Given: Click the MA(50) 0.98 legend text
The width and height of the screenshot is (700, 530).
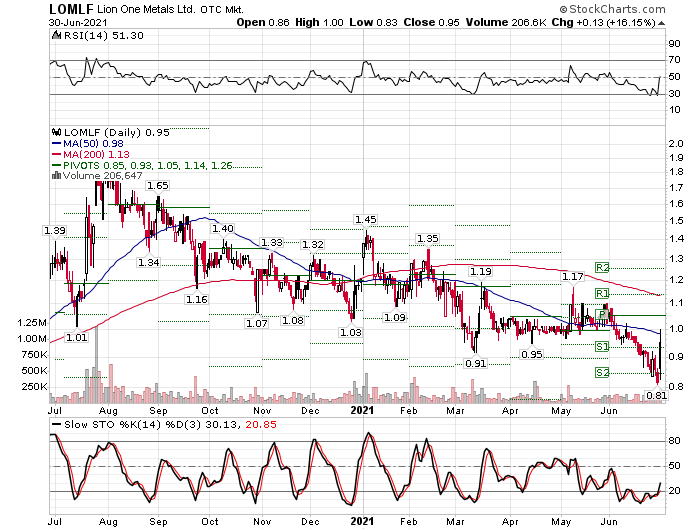Looking at the screenshot, I should click(x=93, y=144).
